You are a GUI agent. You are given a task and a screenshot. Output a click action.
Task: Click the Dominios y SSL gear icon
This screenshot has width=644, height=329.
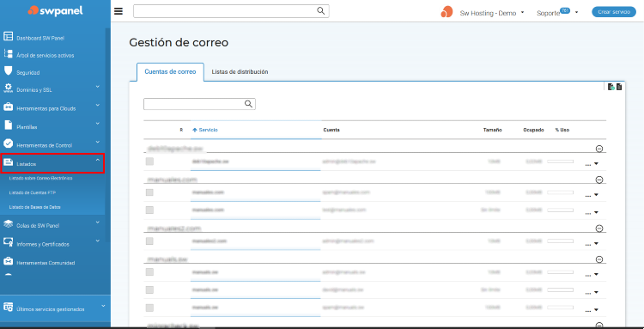(9, 88)
